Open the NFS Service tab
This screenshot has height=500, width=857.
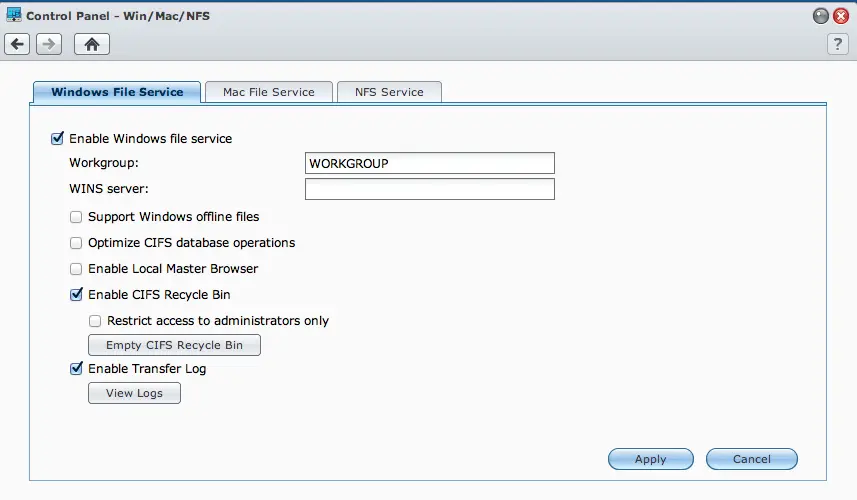(389, 92)
